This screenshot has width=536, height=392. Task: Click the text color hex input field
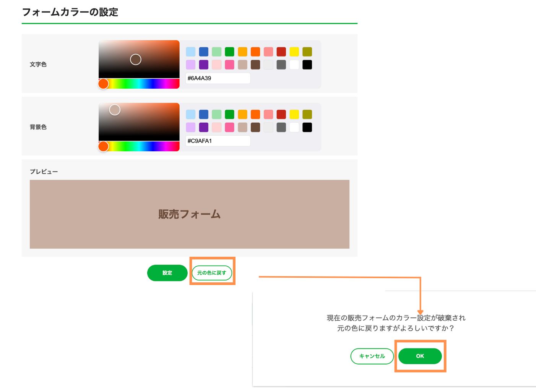point(218,78)
